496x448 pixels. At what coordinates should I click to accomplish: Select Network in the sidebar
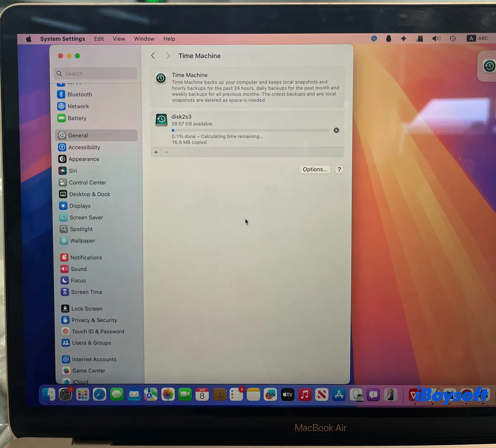click(78, 106)
